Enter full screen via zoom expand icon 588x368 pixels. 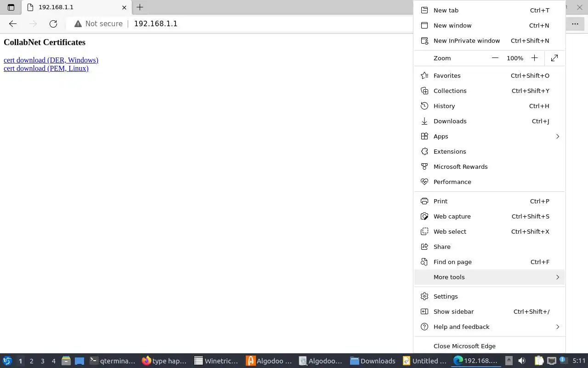(554, 58)
